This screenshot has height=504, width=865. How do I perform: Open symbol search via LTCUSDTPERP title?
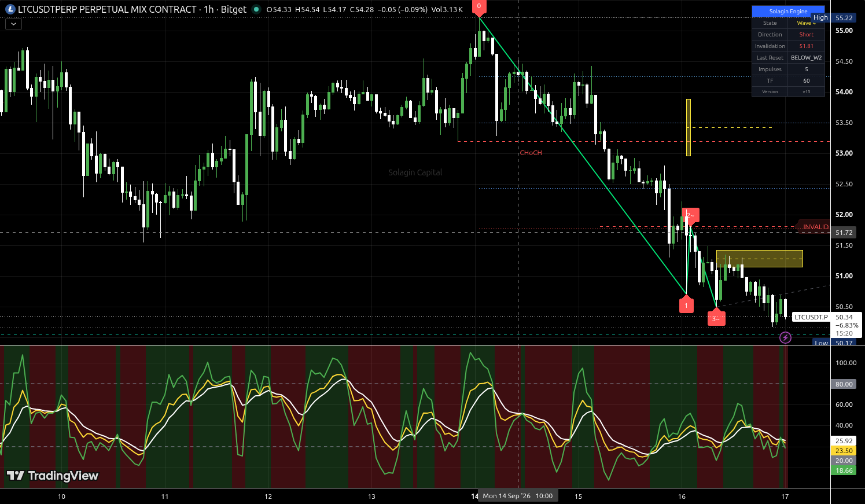click(x=107, y=9)
